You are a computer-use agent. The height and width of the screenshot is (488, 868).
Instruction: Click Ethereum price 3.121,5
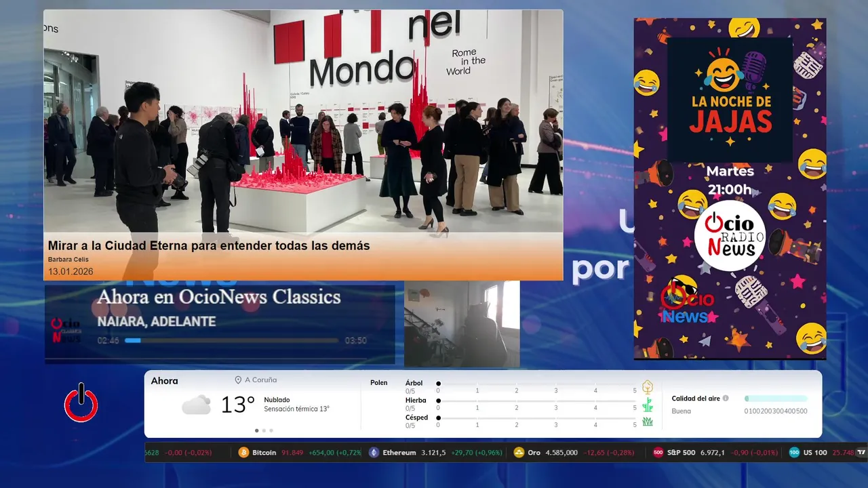433,452
